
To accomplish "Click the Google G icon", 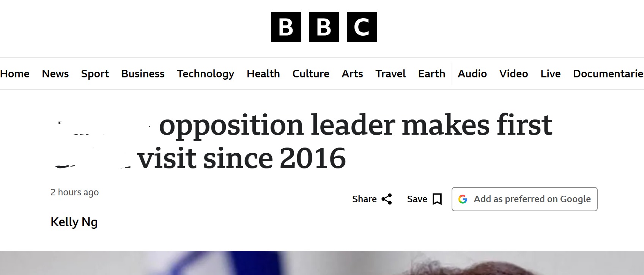I will tap(463, 199).
